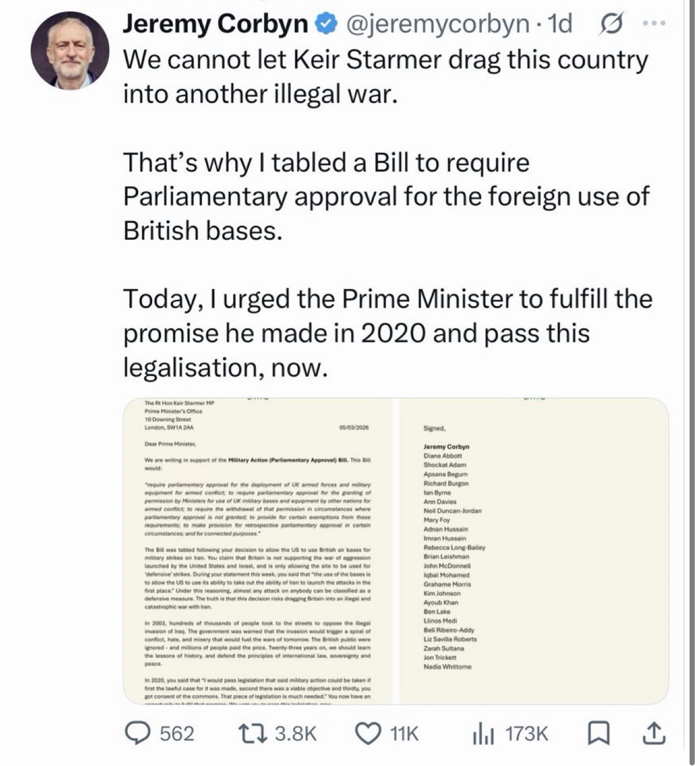
Task: Click the reply speech bubble icon
Action: [x=138, y=734]
